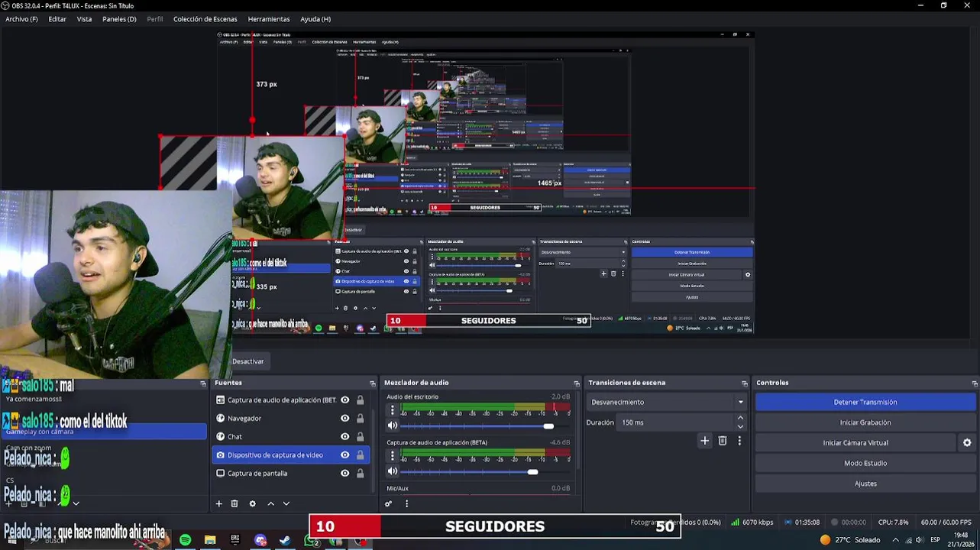Open Steam from the taskbar

(285, 540)
